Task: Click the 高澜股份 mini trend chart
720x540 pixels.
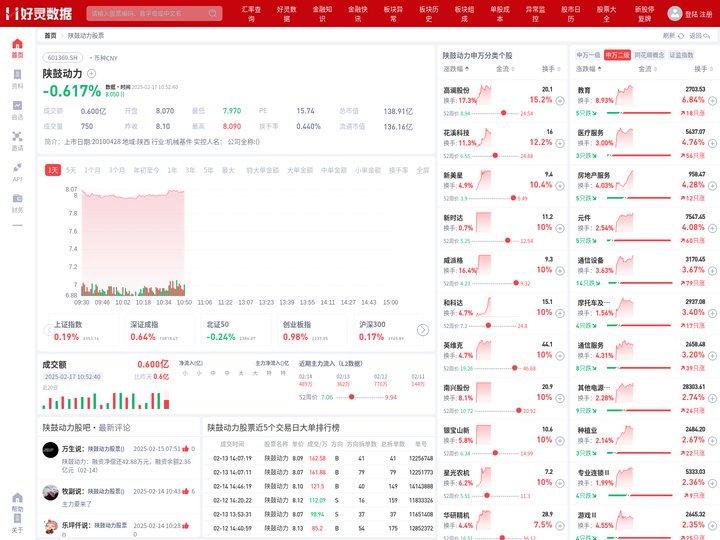Action: (484, 95)
